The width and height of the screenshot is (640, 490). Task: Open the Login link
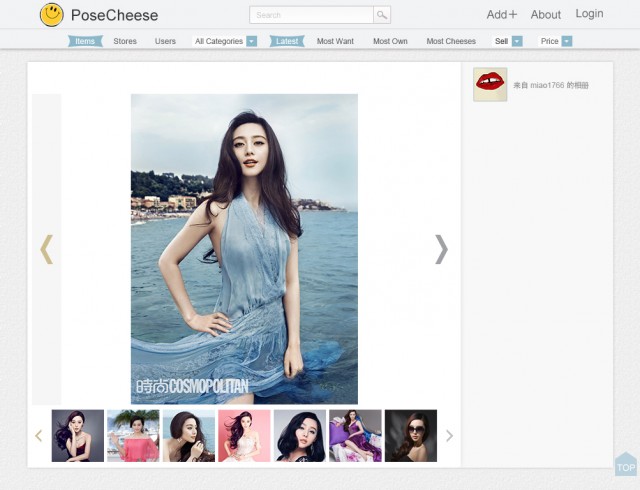pyautogui.click(x=589, y=14)
